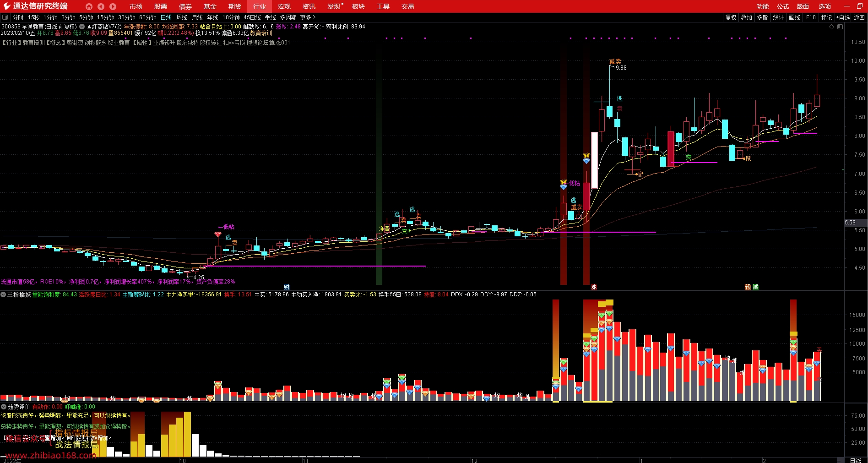Screen dimensions: 868x463
Task: Click the green 减 marker below the chart
Action: coord(755,287)
